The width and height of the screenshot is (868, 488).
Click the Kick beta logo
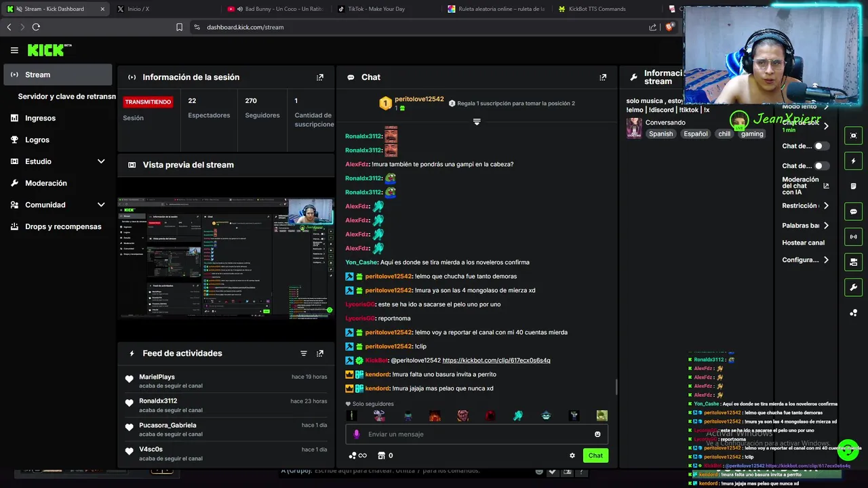(x=49, y=50)
